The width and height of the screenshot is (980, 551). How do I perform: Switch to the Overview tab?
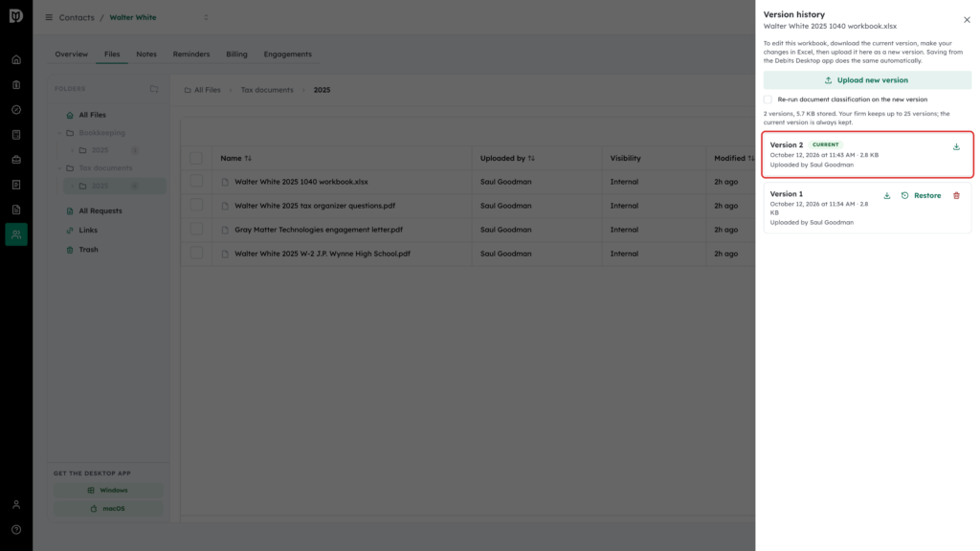(x=71, y=55)
